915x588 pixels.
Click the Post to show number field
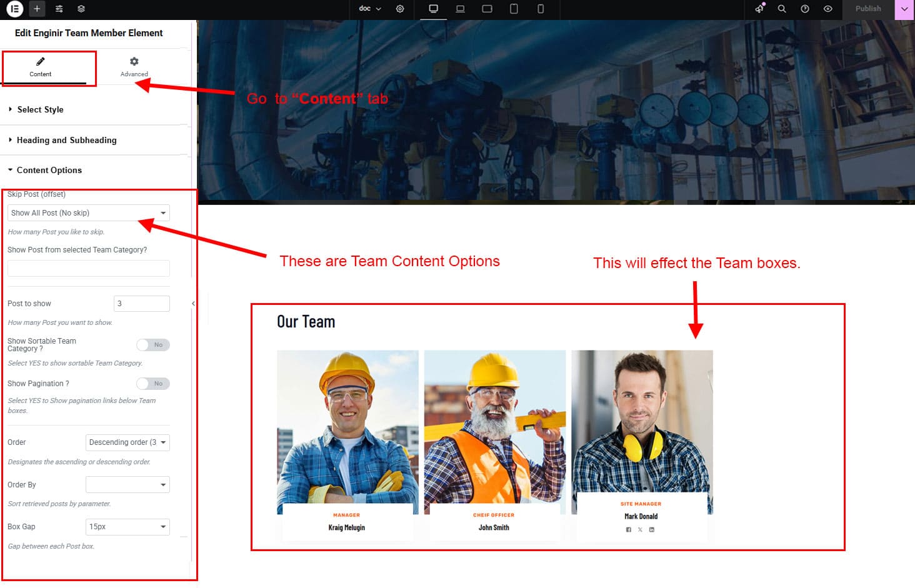coord(142,304)
